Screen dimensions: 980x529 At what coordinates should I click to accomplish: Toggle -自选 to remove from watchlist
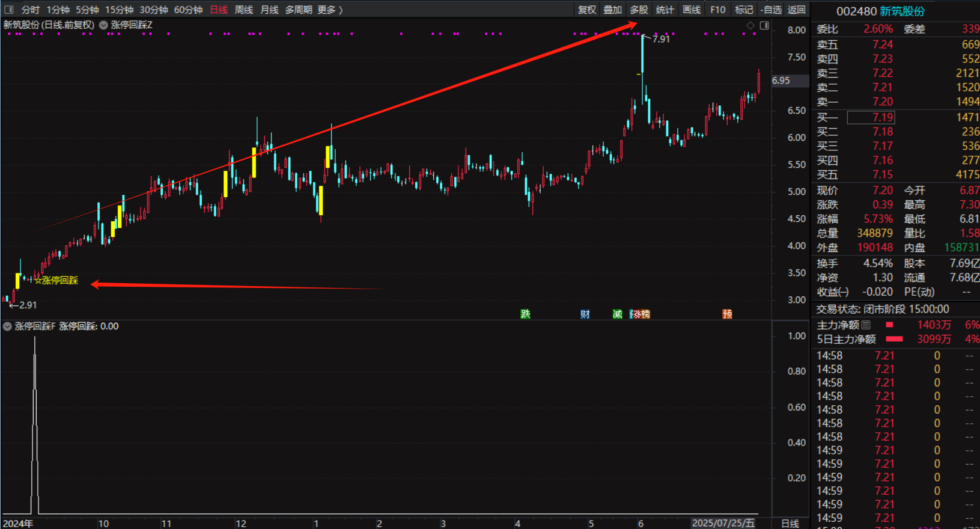click(x=770, y=10)
